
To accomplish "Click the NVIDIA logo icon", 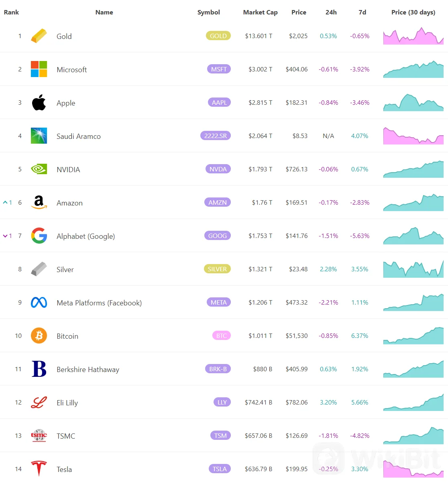I will pos(39,169).
